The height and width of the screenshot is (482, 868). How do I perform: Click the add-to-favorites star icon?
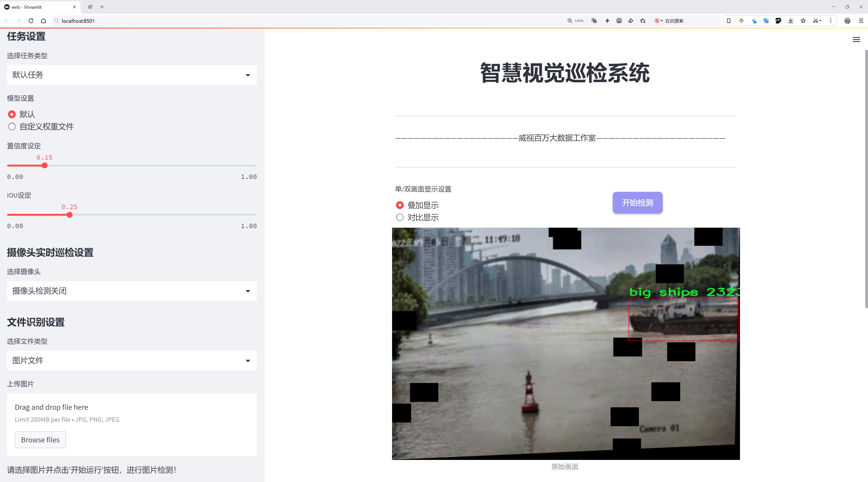(643, 21)
